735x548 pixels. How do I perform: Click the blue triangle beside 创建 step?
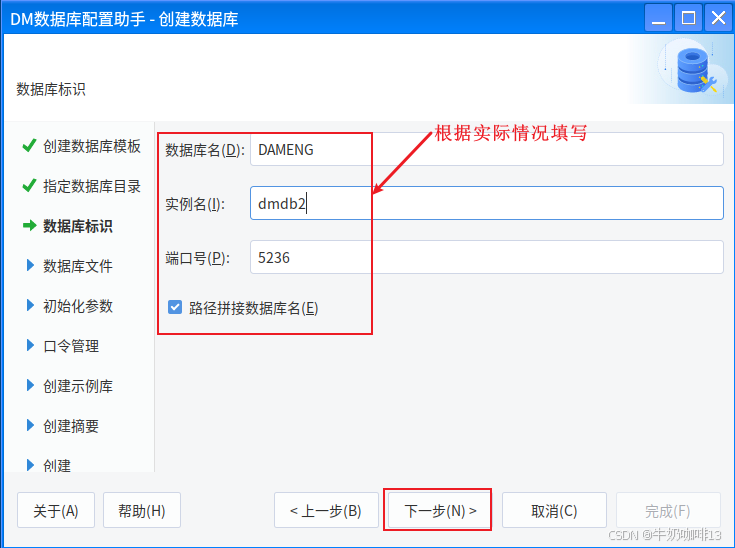pos(30,465)
